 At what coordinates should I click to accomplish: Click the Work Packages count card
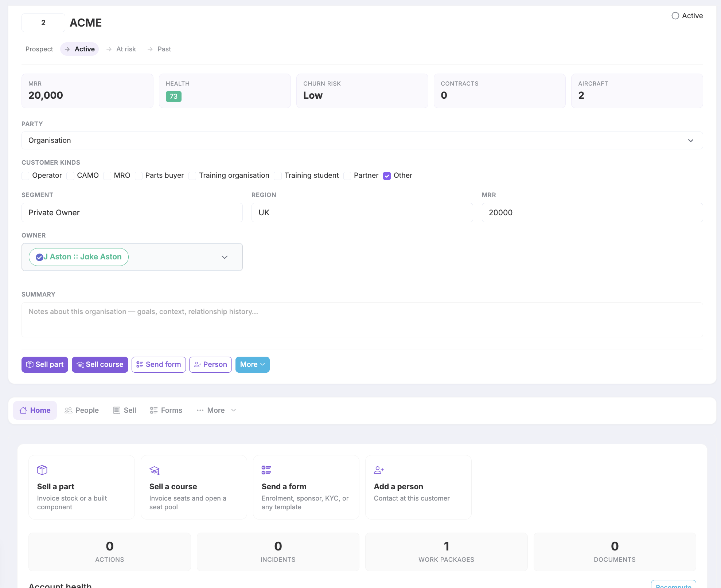[446, 552]
